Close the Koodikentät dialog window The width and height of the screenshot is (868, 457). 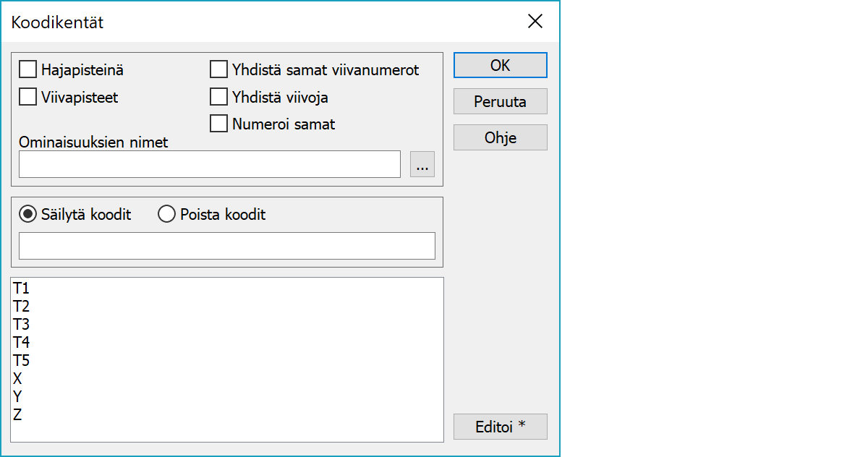(x=535, y=22)
